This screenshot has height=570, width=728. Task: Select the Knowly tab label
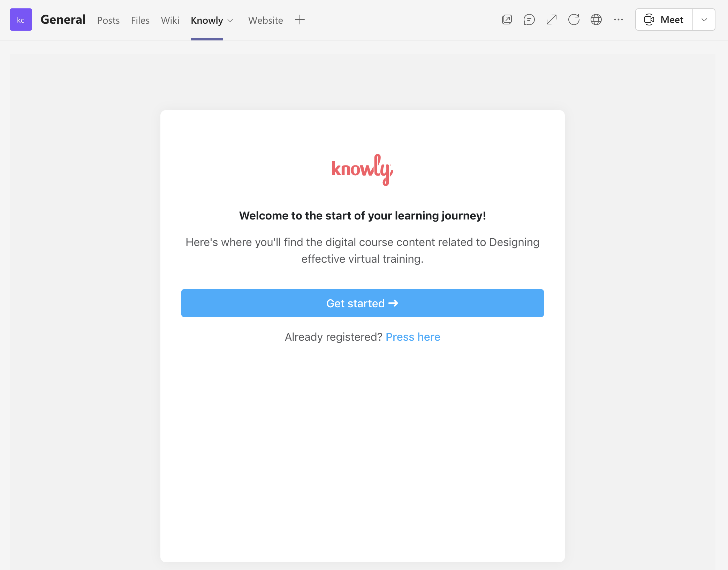click(207, 21)
